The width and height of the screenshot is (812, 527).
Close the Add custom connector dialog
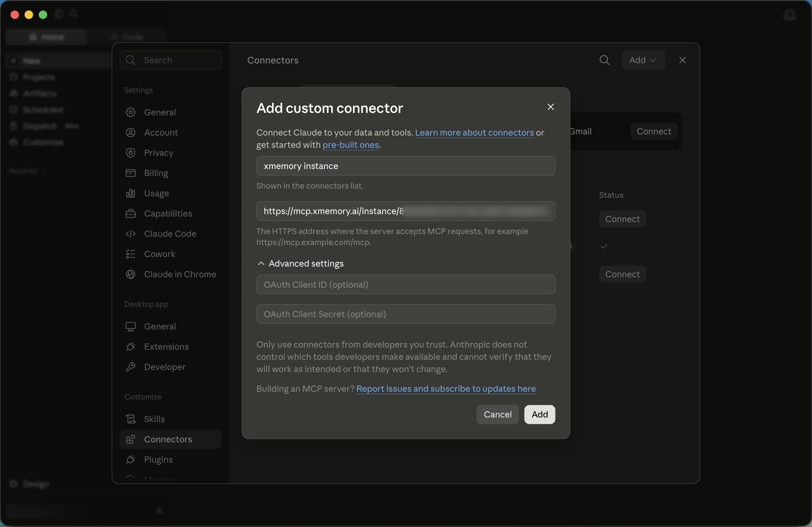550,107
